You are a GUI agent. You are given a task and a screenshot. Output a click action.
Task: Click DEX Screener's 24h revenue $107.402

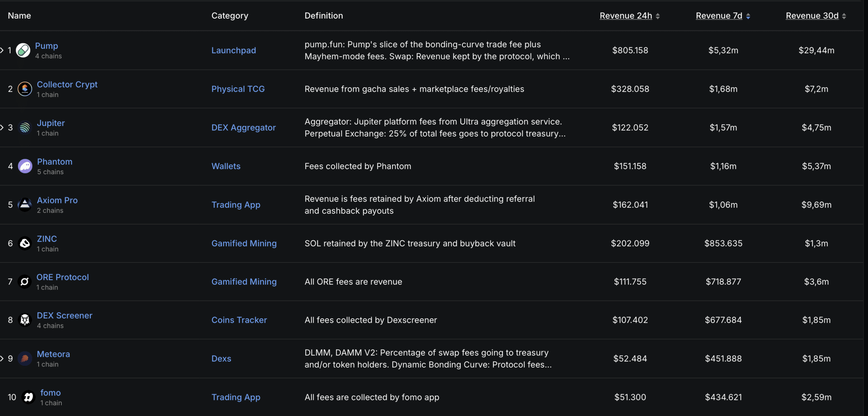pyautogui.click(x=630, y=320)
